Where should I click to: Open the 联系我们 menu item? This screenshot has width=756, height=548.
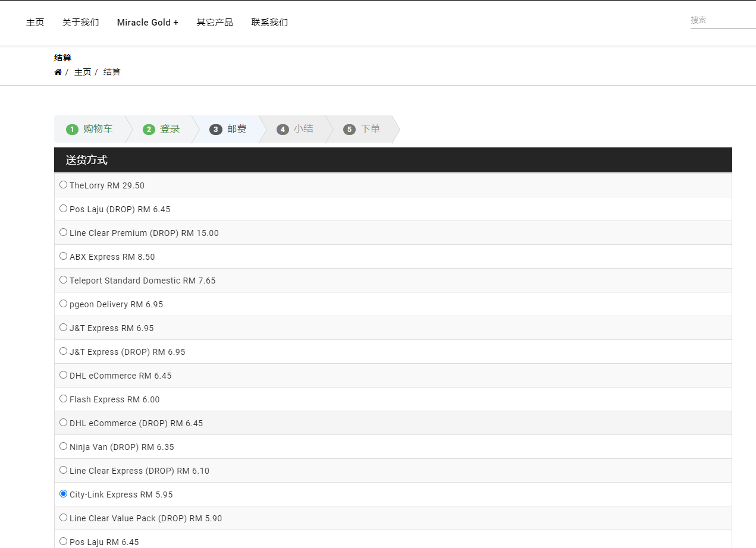[x=269, y=23]
